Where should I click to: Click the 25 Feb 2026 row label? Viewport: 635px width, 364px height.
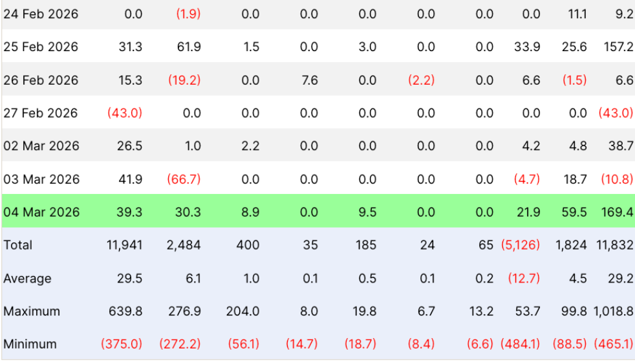(x=41, y=47)
